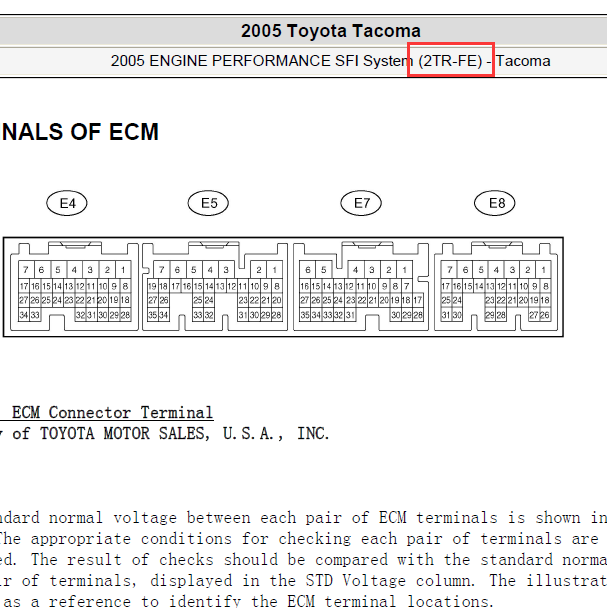Click the "2005 ENGINE PERFORMANCE SFI System" subtitle
607x608 pixels.
point(261,61)
